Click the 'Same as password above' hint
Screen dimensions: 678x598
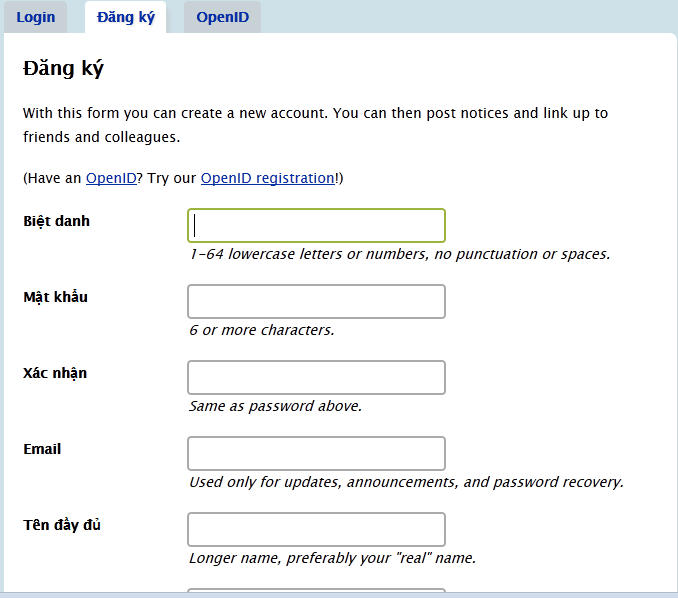pos(275,406)
